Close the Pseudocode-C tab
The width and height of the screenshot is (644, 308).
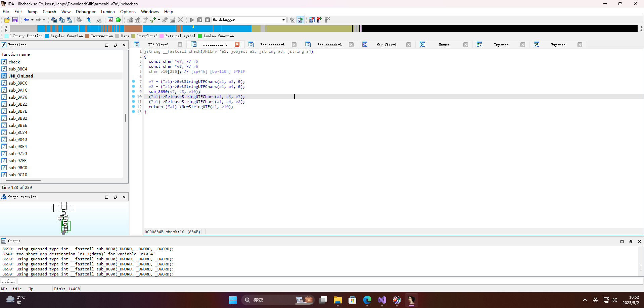pos(237,44)
